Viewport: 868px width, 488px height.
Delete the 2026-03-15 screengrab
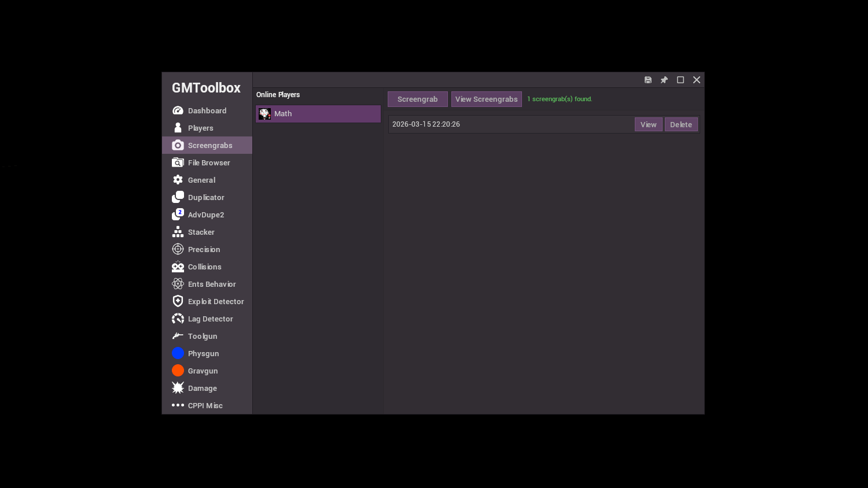[x=681, y=124]
